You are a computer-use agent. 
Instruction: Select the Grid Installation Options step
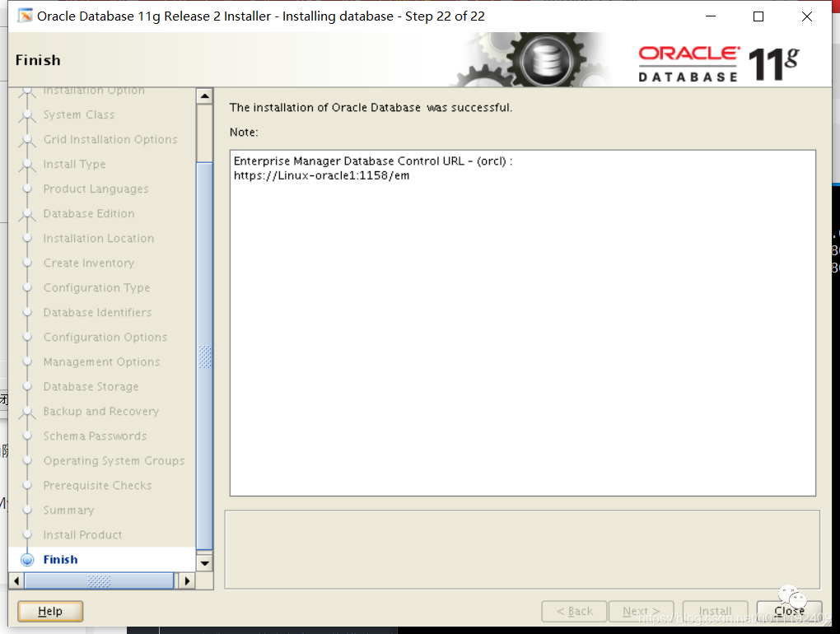click(x=110, y=140)
